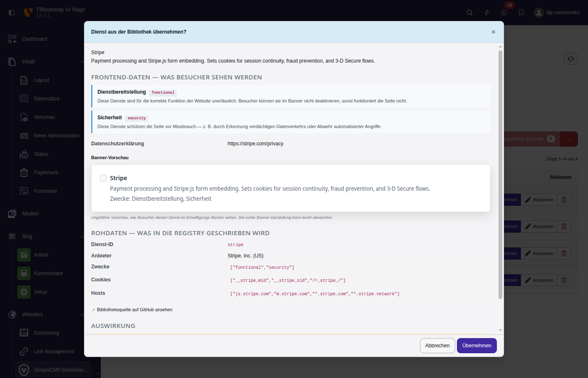Click the Formulare module icon
Viewport: 588px width, 378px height.
pyautogui.click(x=24, y=191)
